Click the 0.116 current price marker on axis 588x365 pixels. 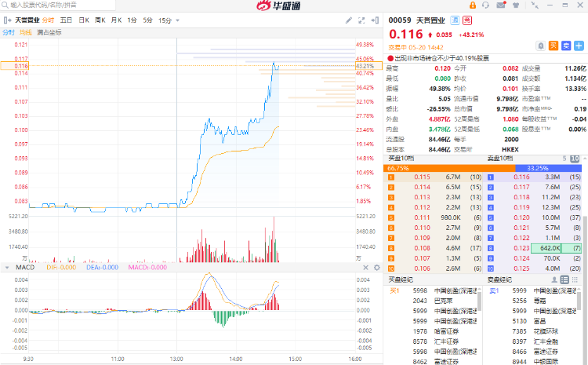tap(15, 66)
